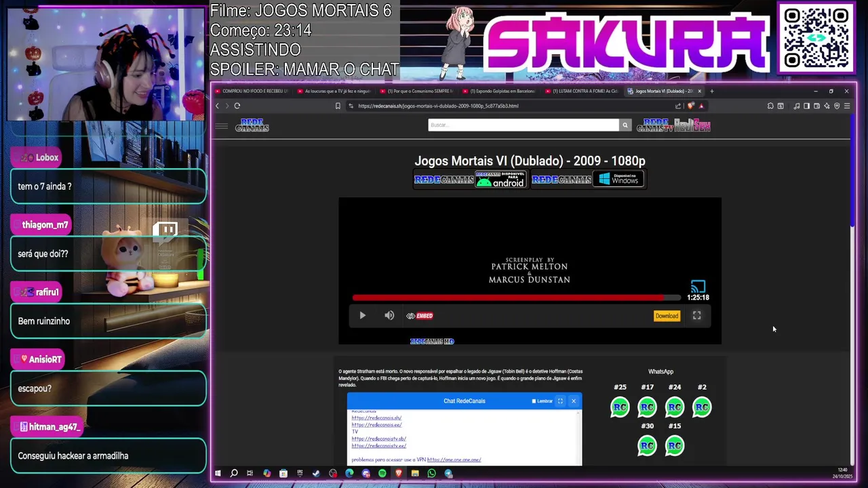The image size is (868, 488).
Task: Share this page from the address bar
Action: pyautogui.click(x=678, y=106)
